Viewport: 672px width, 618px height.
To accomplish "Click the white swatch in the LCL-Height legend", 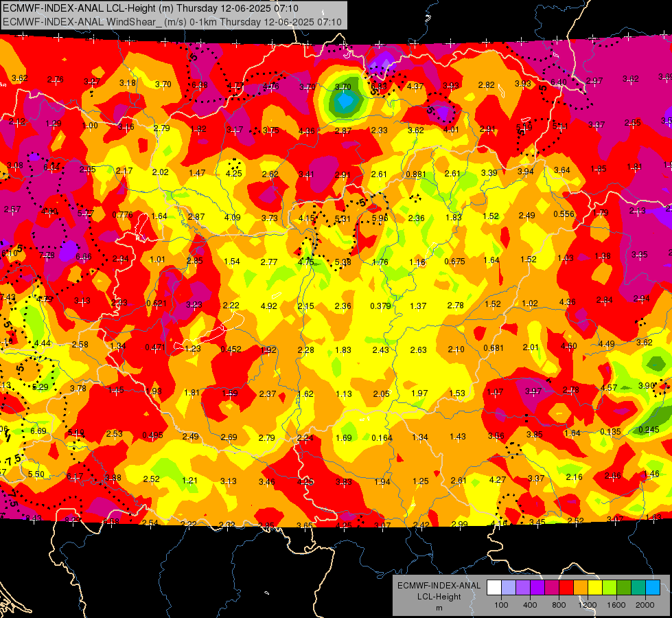I will pyautogui.click(x=494, y=588).
